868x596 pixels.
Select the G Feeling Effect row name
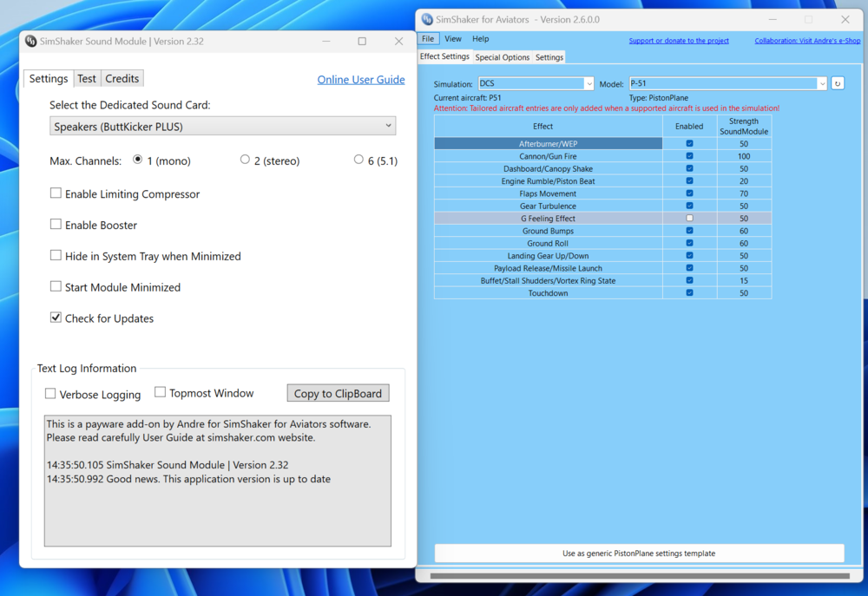[548, 218]
